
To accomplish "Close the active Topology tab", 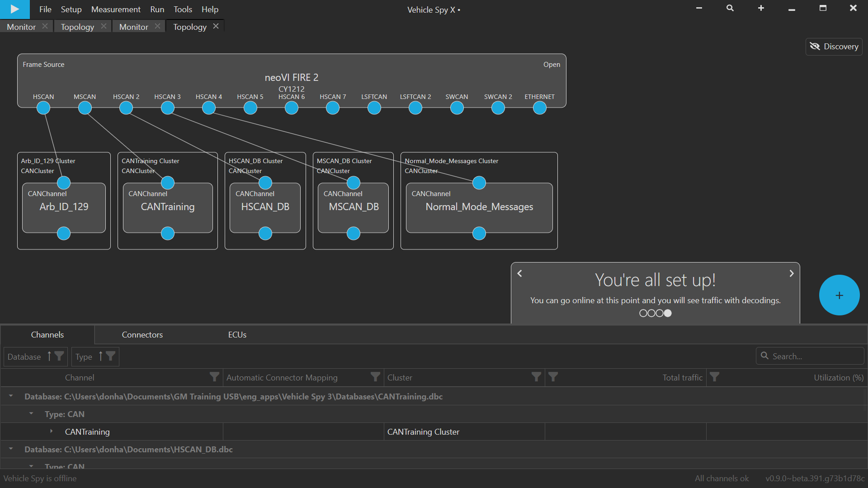I will [x=216, y=26].
